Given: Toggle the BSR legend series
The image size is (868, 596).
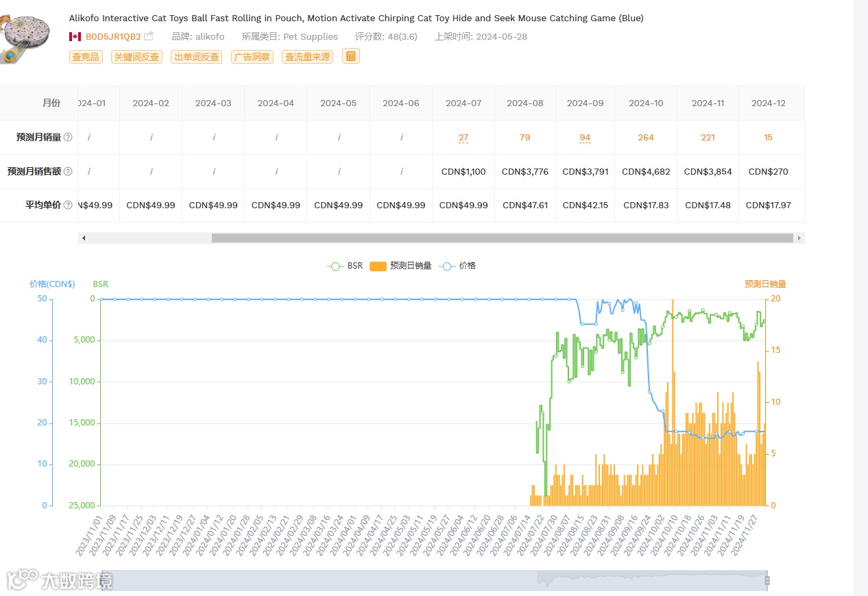Looking at the screenshot, I should (345, 266).
